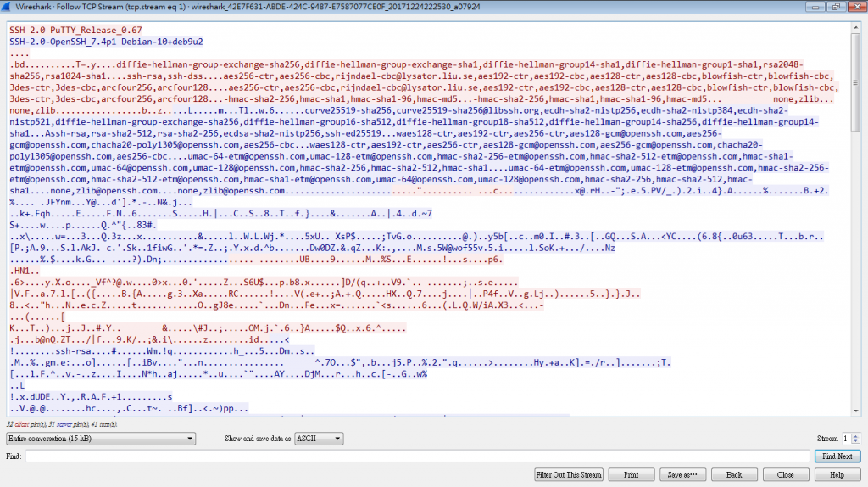The height and width of the screenshot is (487, 868).
Task: Increase the Stream number stepper
Action: pyautogui.click(x=856, y=436)
